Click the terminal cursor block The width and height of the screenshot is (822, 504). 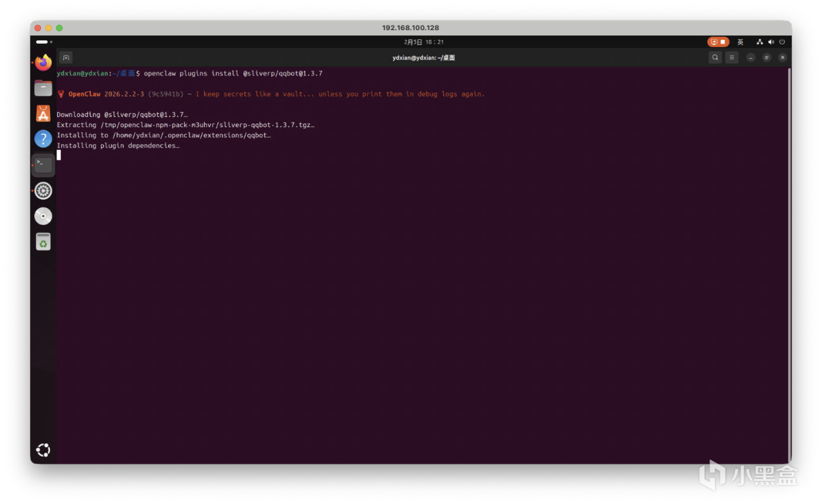[x=59, y=155]
